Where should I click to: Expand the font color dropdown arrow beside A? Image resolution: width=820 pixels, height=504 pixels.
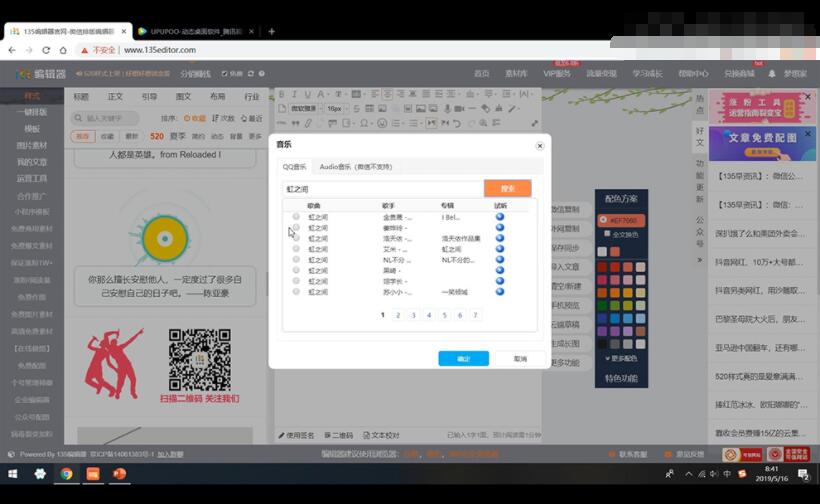pos(328,94)
